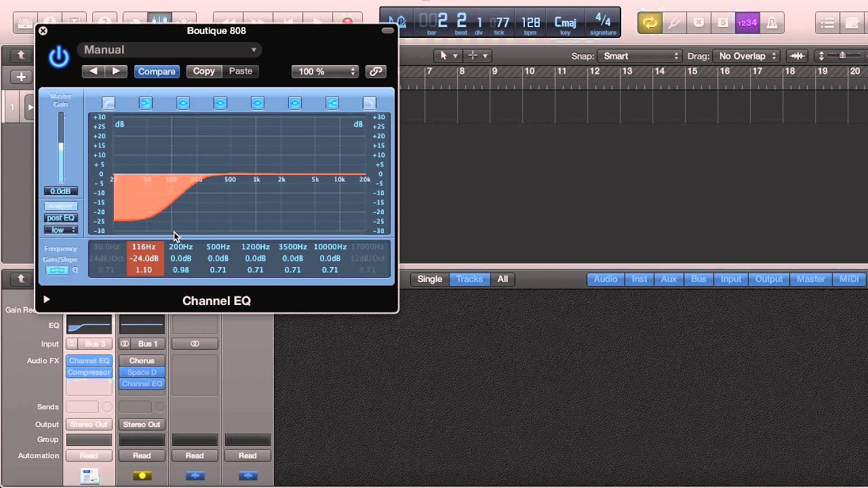The image size is (868, 488).
Task: Toggle the low shelf band button
Action: click(146, 103)
